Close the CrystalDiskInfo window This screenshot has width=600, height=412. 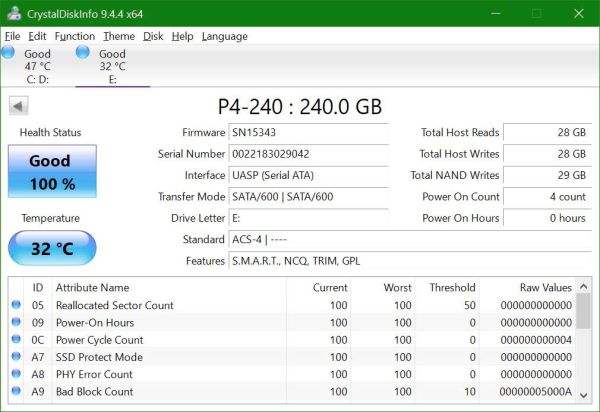pos(579,13)
